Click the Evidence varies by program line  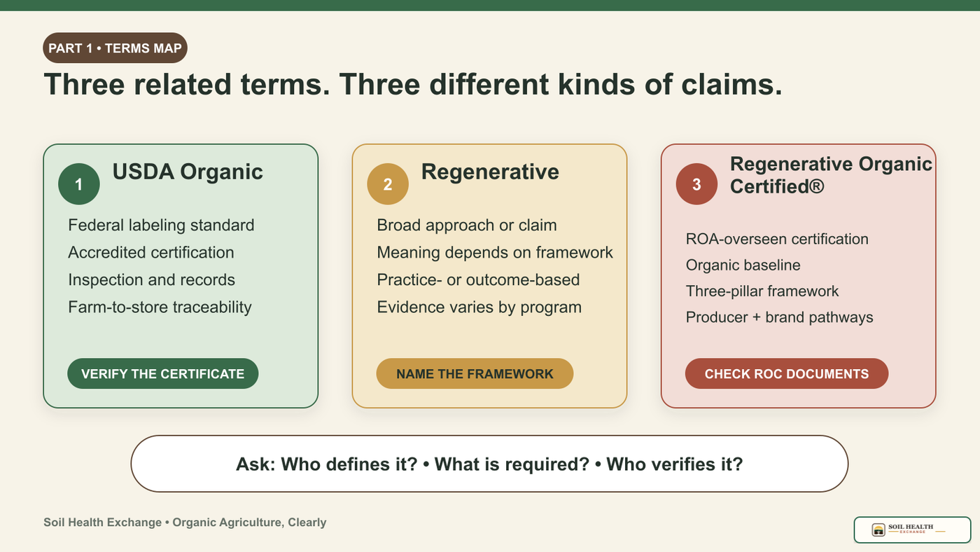click(x=479, y=307)
